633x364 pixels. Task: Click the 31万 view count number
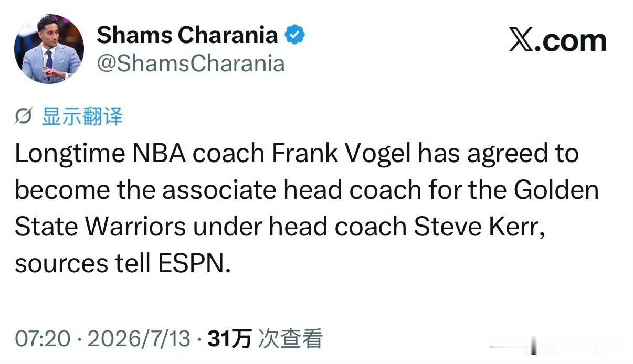(230, 339)
